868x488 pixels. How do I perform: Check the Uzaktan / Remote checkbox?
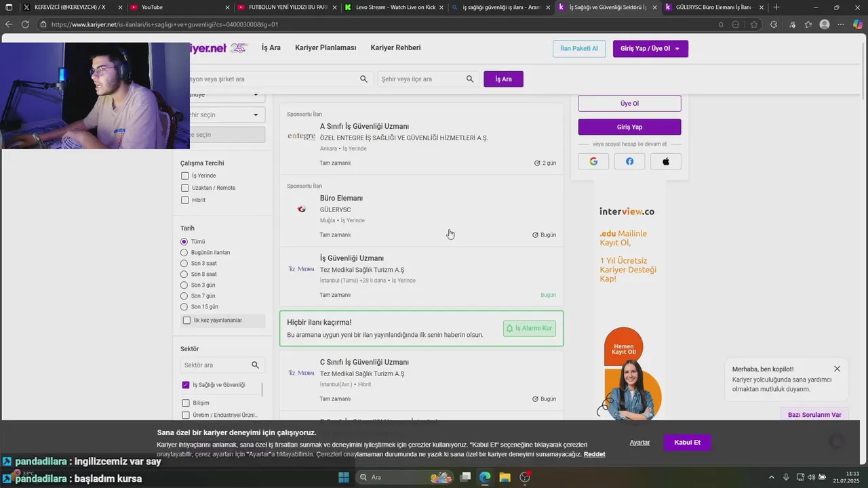185,188
